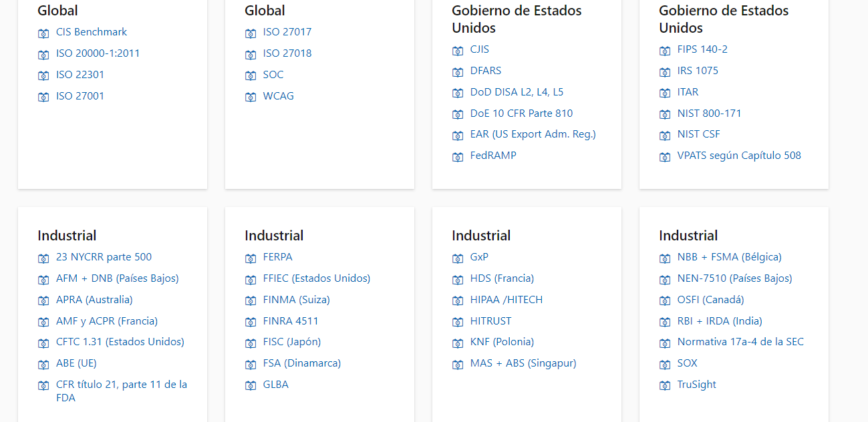Open the HDS (Francia) link
The image size is (868, 422).
(502, 278)
